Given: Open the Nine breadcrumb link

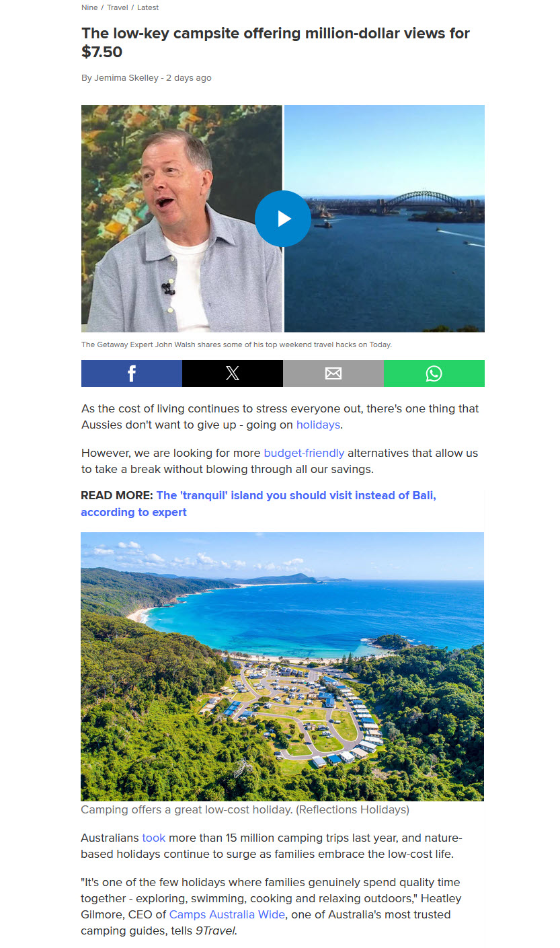Looking at the screenshot, I should pyautogui.click(x=89, y=7).
